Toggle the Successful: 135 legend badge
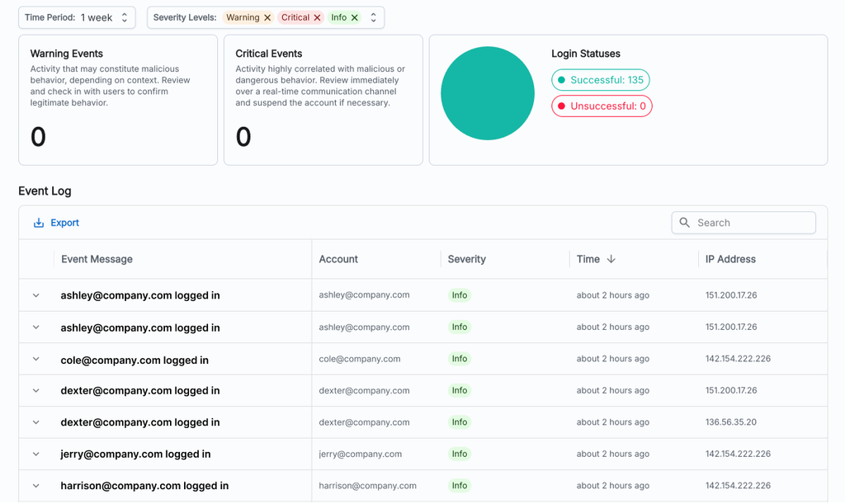This screenshot has width=845, height=504. [601, 80]
